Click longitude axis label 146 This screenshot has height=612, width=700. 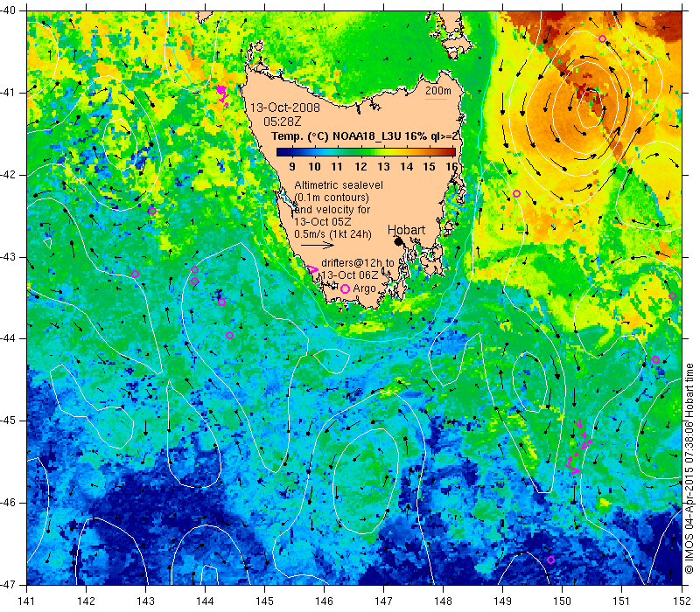click(x=324, y=602)
